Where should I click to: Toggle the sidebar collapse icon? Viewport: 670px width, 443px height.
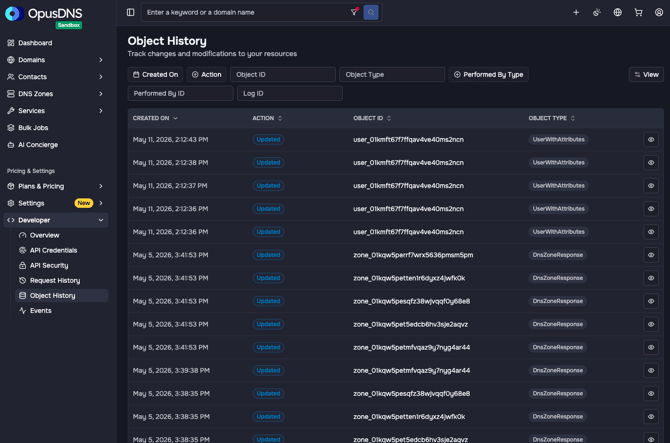[131, 12]
